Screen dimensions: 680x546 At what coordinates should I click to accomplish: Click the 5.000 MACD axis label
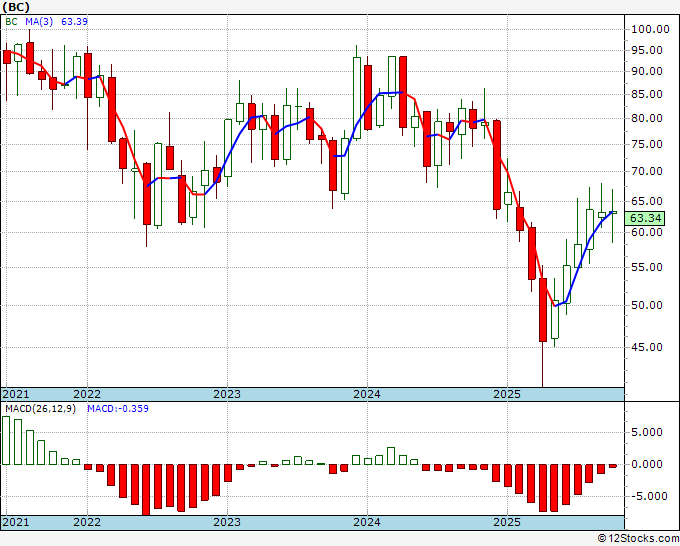point(647,432)
